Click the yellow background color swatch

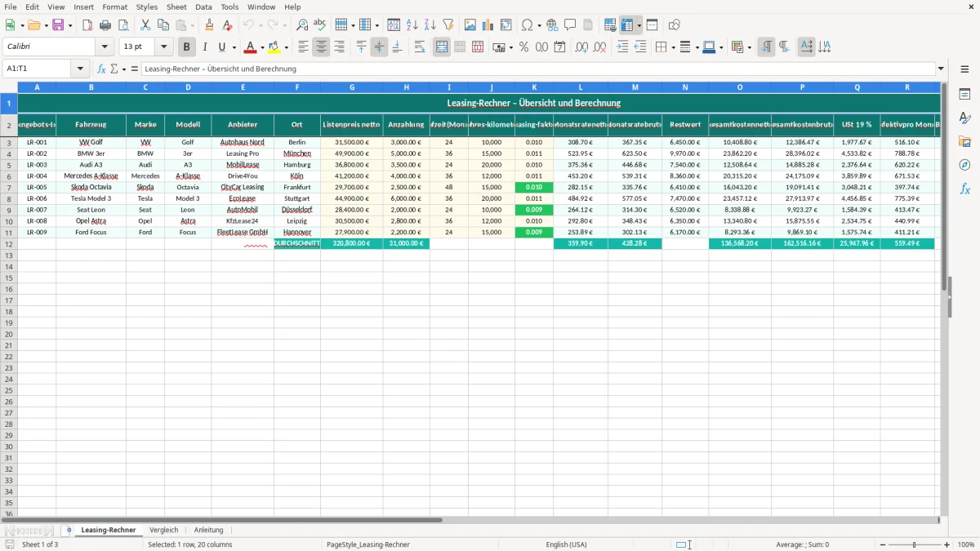pos(274,47)
